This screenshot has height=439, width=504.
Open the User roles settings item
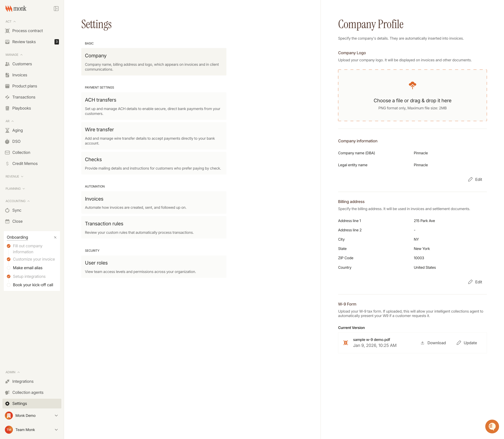(x=154, y=267)
